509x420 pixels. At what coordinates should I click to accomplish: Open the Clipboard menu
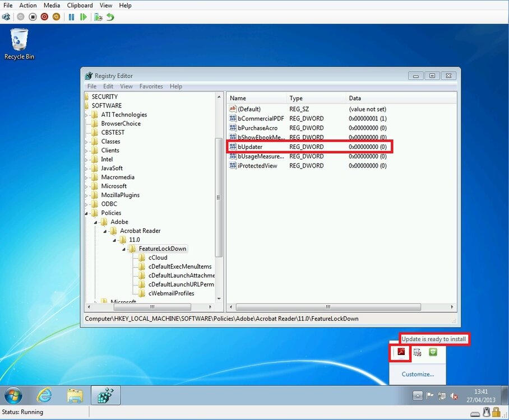pyautogui.click(x=80, y=5)
